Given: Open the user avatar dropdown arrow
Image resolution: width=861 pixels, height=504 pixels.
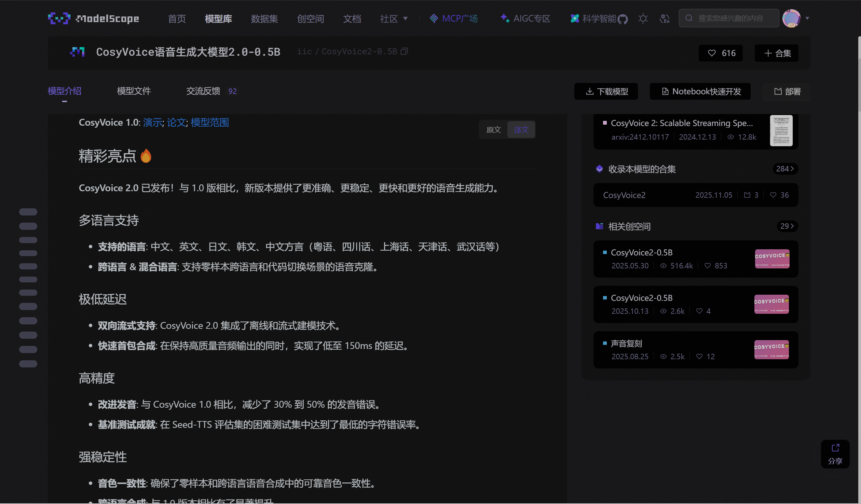Looking at the screenshot, I should tap(808, 18).
